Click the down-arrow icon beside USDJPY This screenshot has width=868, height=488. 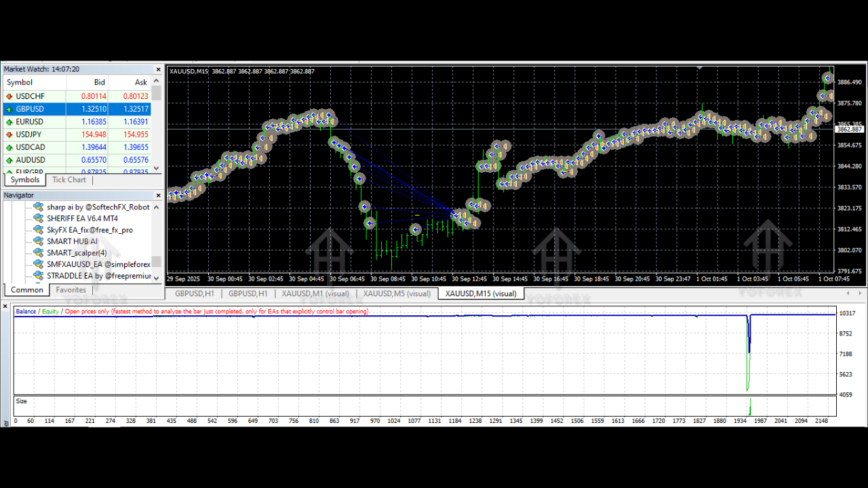9,134
